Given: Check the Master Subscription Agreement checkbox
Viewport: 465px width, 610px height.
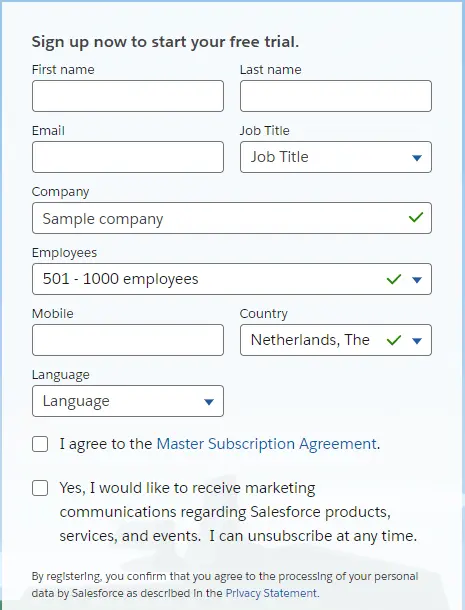Looking at the screenshot, I should click(x=40, y=444).
